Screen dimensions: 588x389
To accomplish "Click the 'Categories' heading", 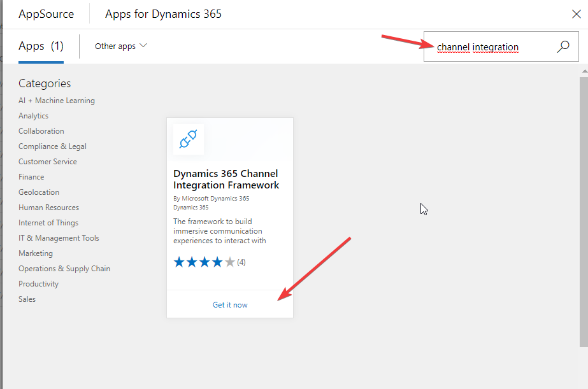I will [45, 83].
